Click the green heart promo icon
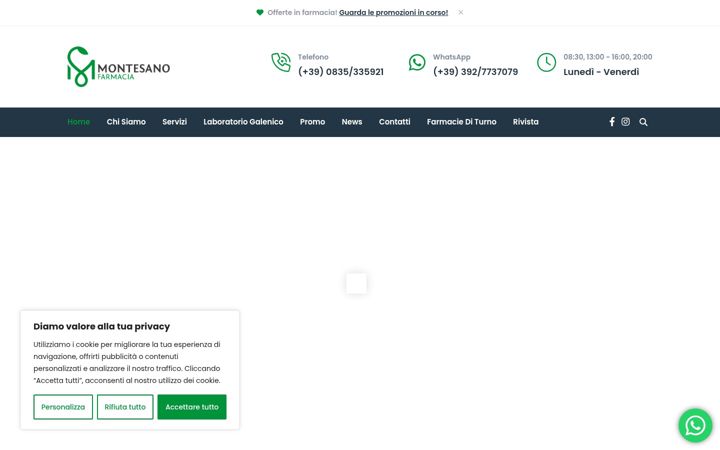 click(260, 12)
